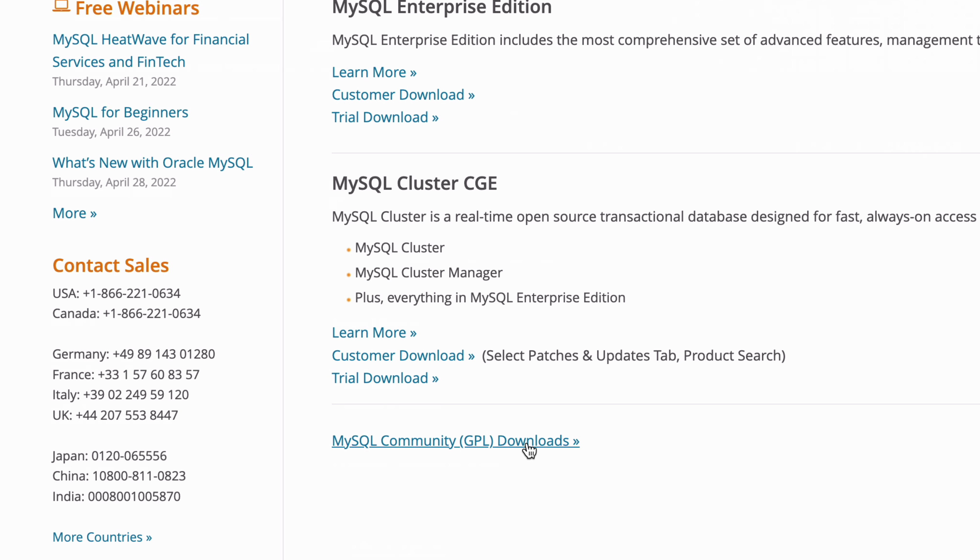
Task: Open Trial Download » for MySQL Cluster CGE
Action: pyautogui.click(x=385, y=378)
